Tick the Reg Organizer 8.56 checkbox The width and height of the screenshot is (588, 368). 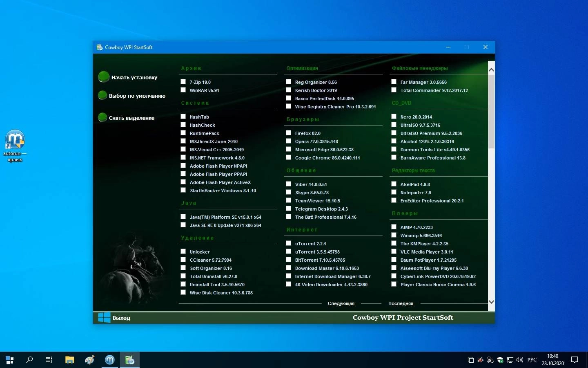[x=289, y=82]
